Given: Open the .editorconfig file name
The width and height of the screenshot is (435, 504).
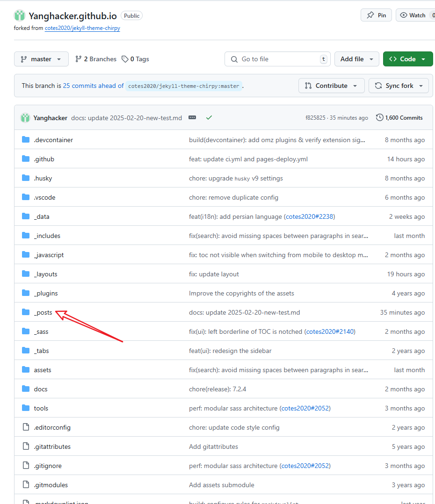Looking at the screenshot, I should [52, 427].
